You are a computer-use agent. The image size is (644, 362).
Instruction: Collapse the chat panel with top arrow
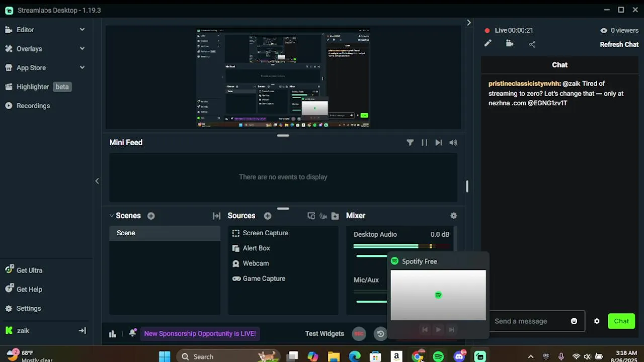[469, 23]
